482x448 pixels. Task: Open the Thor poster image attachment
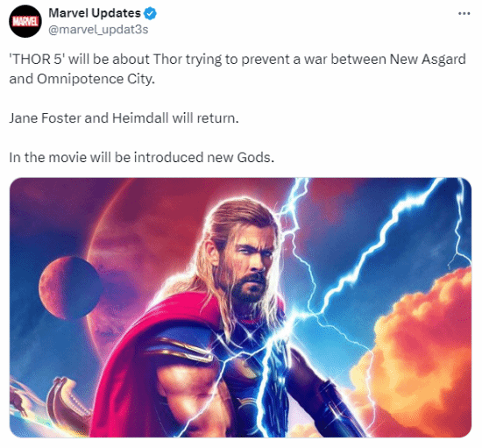(x=240, y=307)
